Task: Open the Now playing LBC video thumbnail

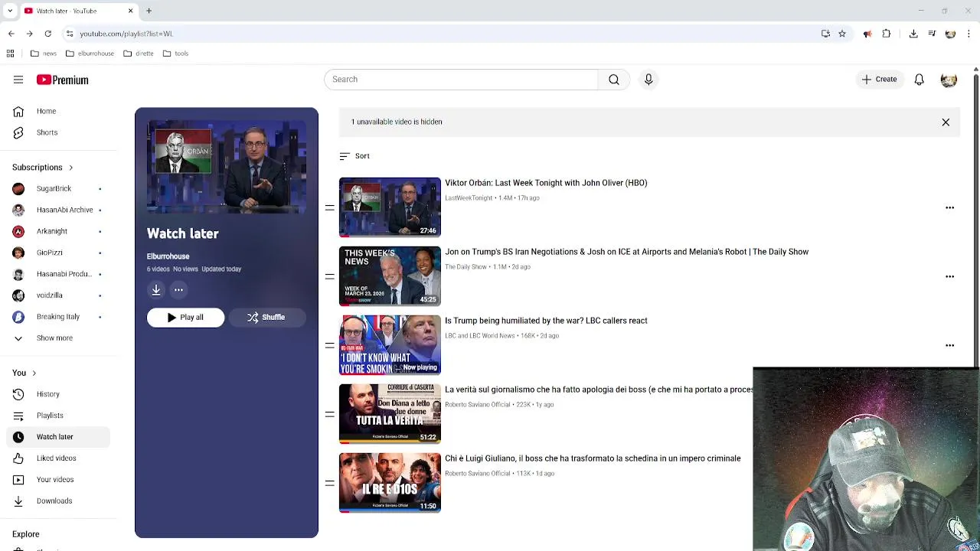Action: 390,345
